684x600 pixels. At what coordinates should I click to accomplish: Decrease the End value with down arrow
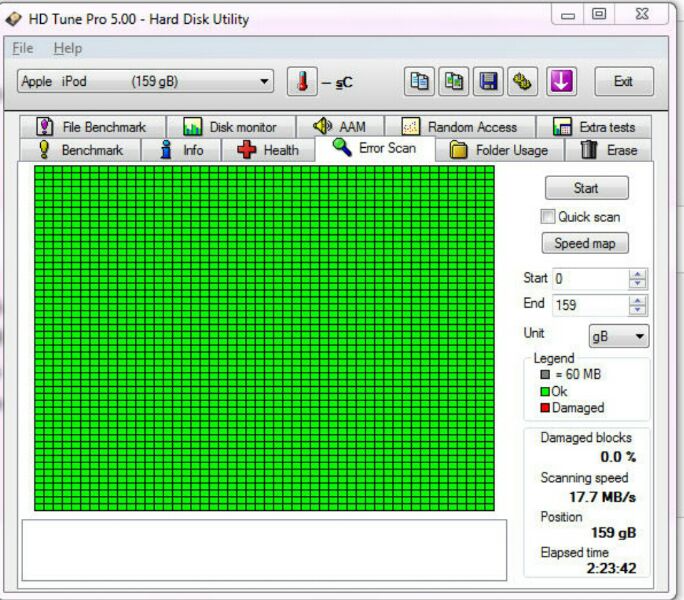[x=638, y=311]
